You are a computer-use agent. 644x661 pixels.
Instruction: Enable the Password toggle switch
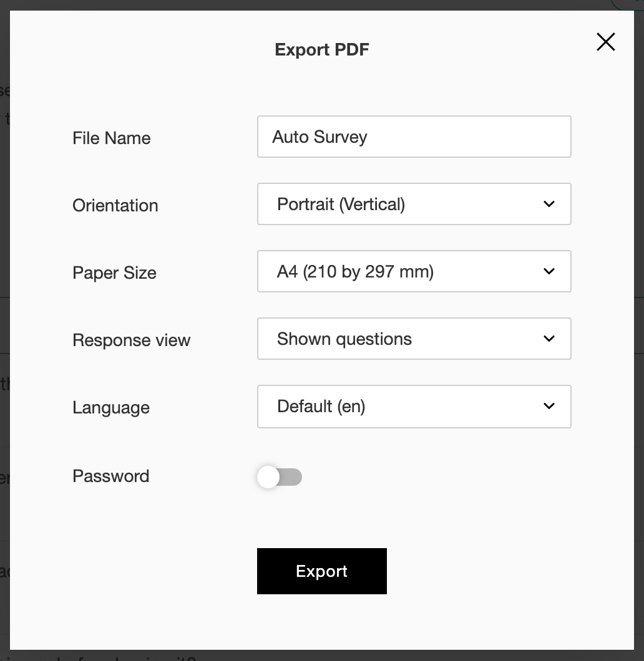click(x=279, y=477)
